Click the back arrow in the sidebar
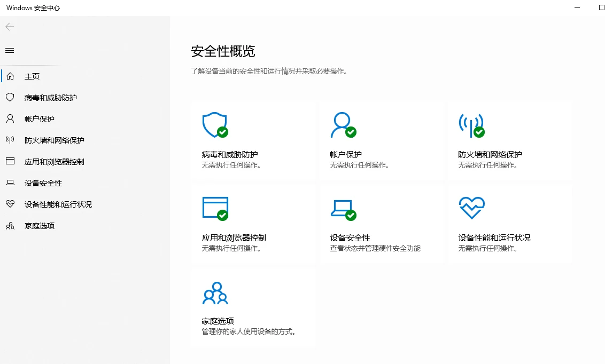The height and width of the screenshot is (364, 605). [10, 27]
